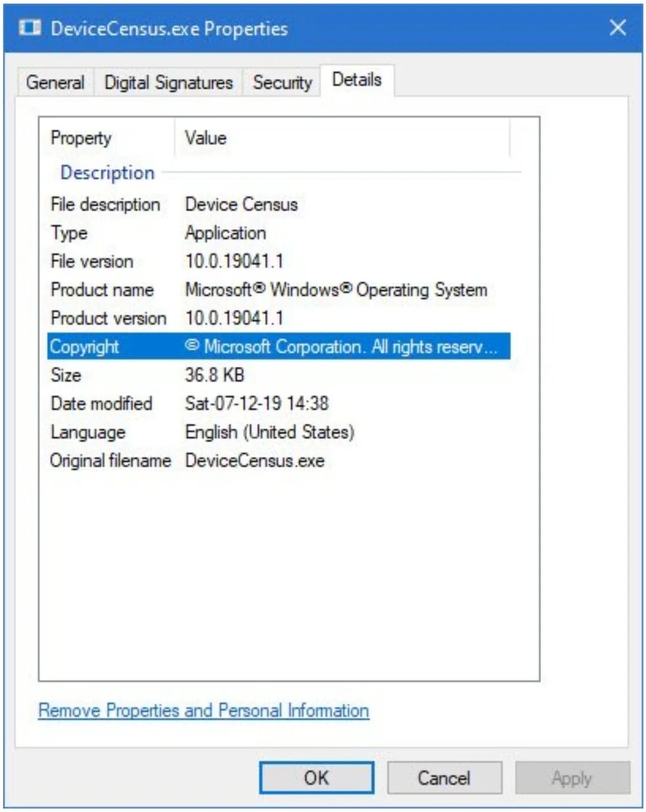Open the Digital Signatures tab

(x=168, y=83)
